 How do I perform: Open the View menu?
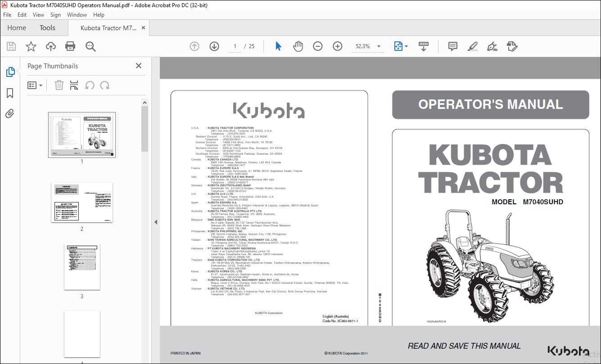coord(38,15)
